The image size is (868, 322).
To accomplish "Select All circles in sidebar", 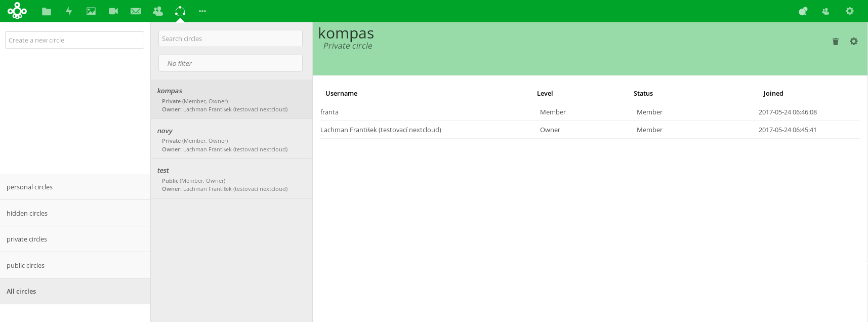I will (75, 291).
